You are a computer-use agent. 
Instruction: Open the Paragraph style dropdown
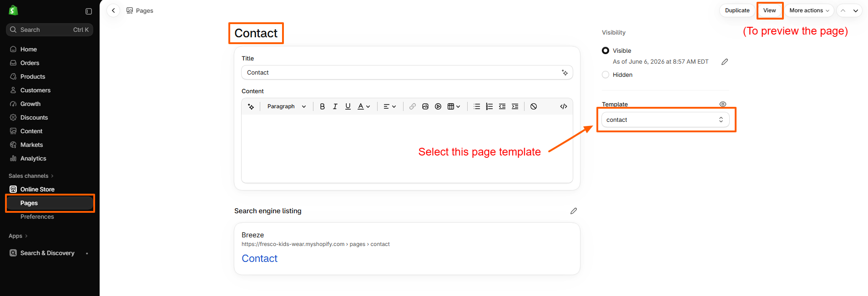tap(287, 106)
